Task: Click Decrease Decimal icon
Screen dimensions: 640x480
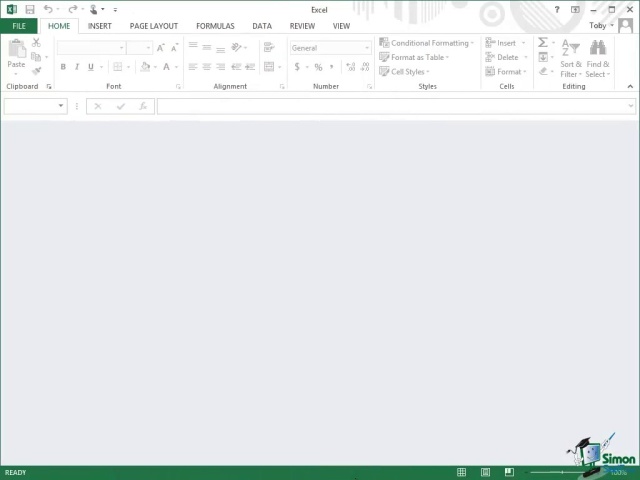Action: click(x=365, y=67)
